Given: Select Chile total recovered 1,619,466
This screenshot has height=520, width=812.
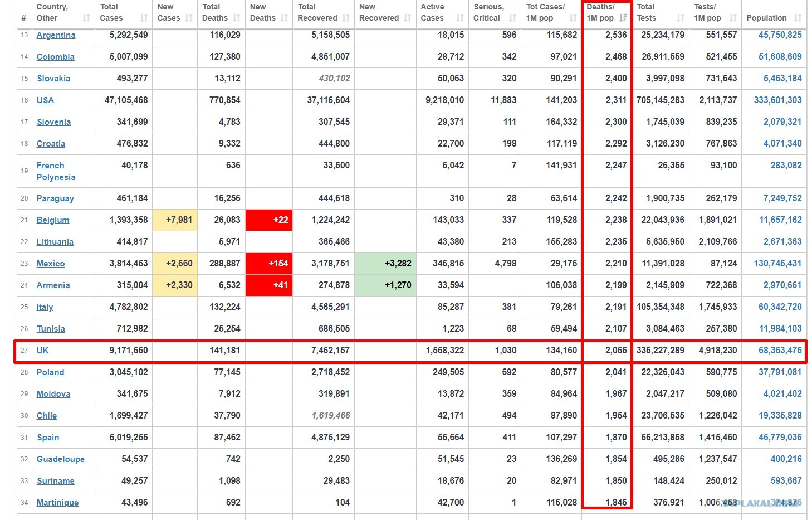Looking at the screenshot, I should (331, 416).
